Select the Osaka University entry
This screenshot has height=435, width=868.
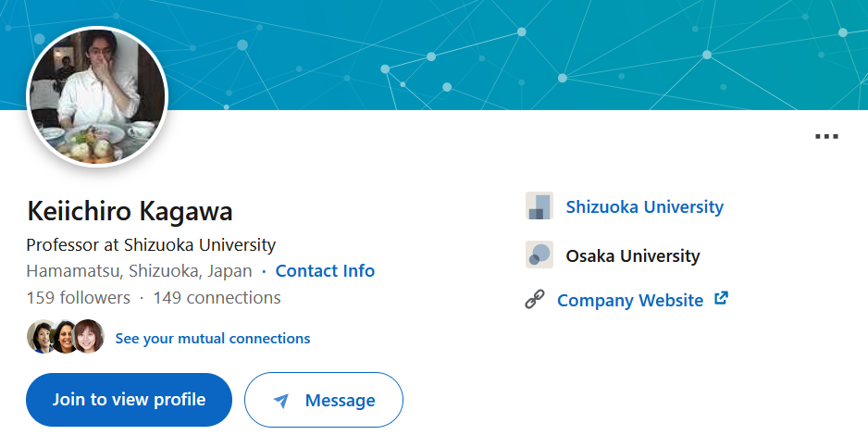(633, 255)
